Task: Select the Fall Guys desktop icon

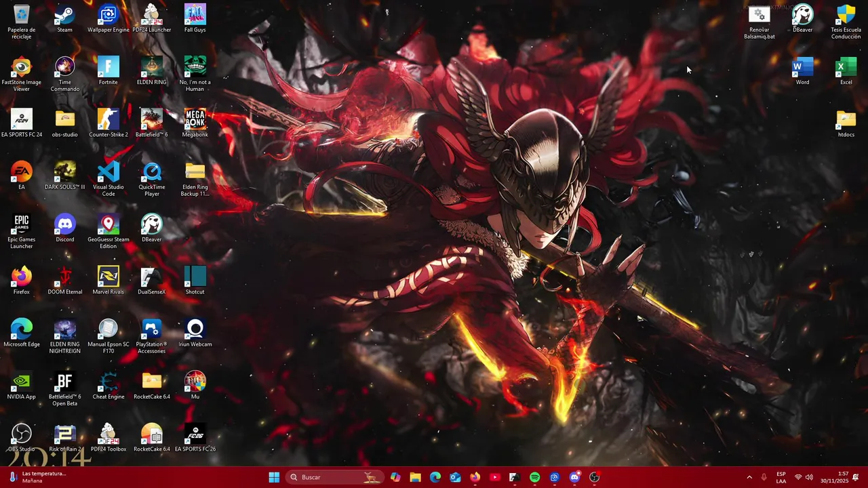Action: pyautogui.click(x=195, y=18)
